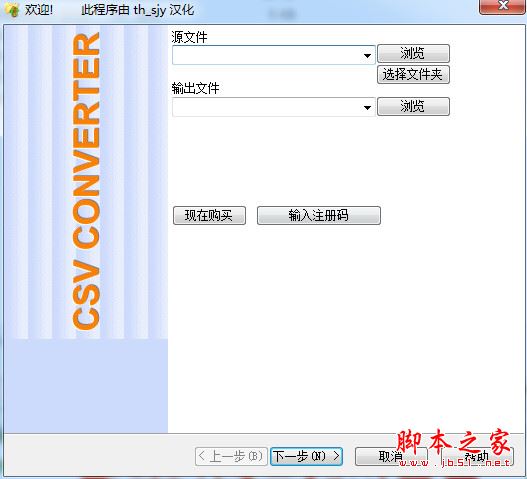
Task: Open help with the 帮助 button
Action: (x=477, y=456)
